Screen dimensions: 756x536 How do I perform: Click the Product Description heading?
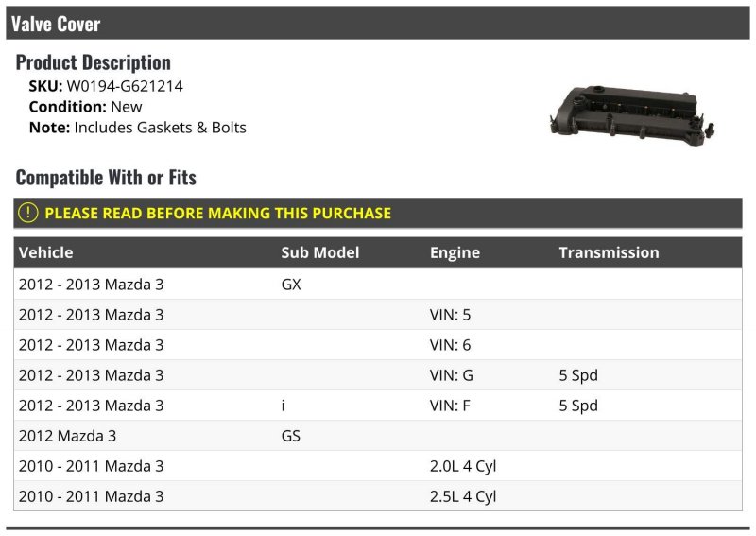[x=93, y=62]
